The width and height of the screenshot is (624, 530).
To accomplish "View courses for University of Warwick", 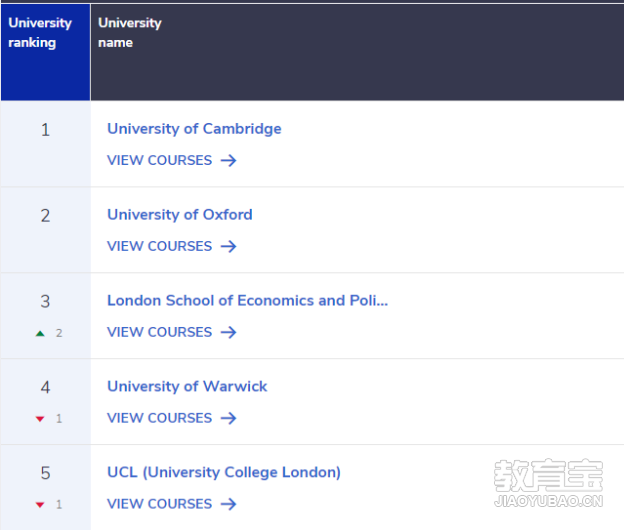I will pyautogui.click(x=160, y=418).
